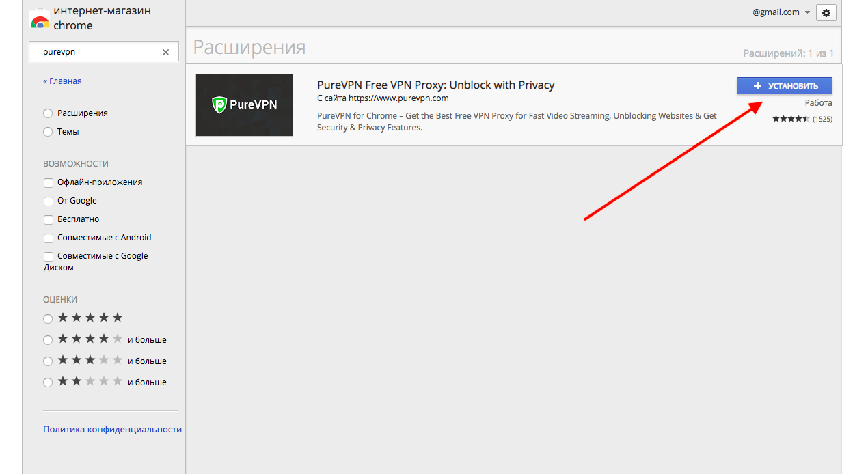Select the five-star rating filter
868x474 pixels.
tap(48, 319)
